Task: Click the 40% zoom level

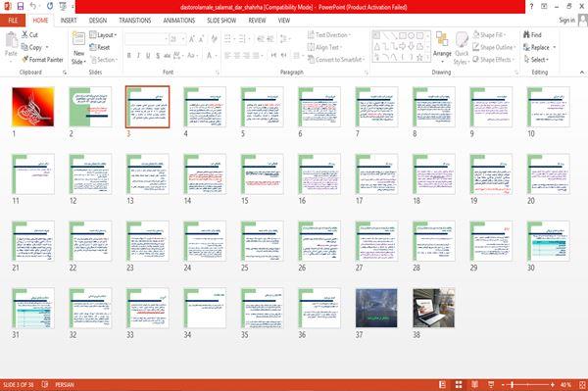Action: (x=565, y=384)
